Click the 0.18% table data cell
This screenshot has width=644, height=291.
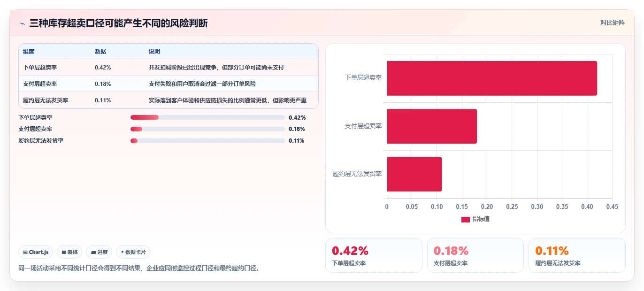(x=103, y=84)
